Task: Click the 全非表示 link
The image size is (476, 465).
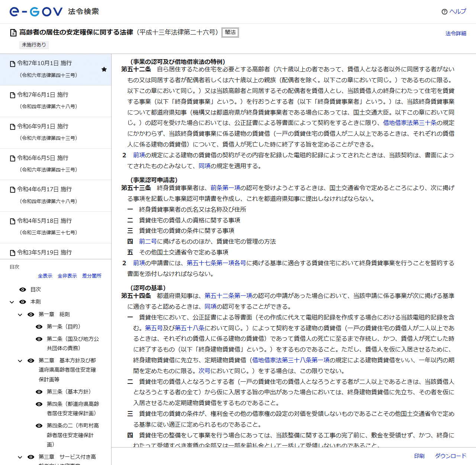Action: point(67,276)
